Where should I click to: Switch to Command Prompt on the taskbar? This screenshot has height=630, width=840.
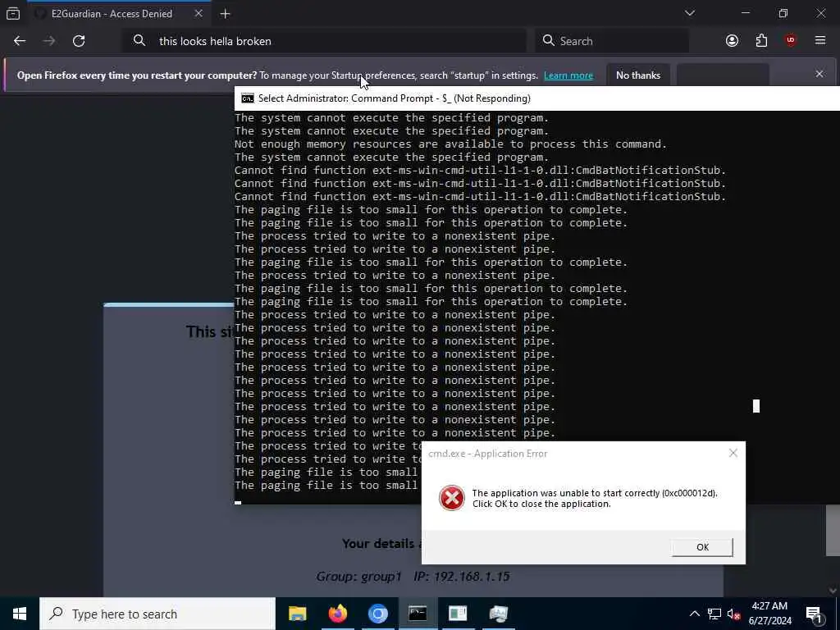pos(418,614)
